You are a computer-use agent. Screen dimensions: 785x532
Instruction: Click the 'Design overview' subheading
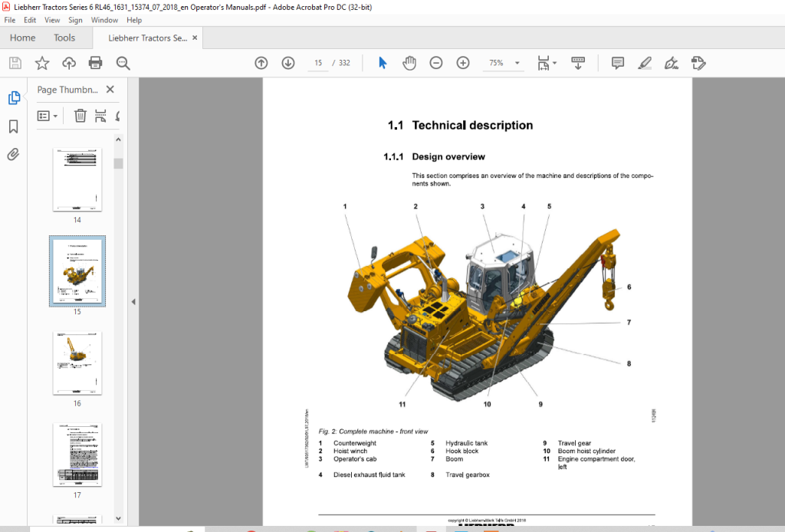point(448,156)
